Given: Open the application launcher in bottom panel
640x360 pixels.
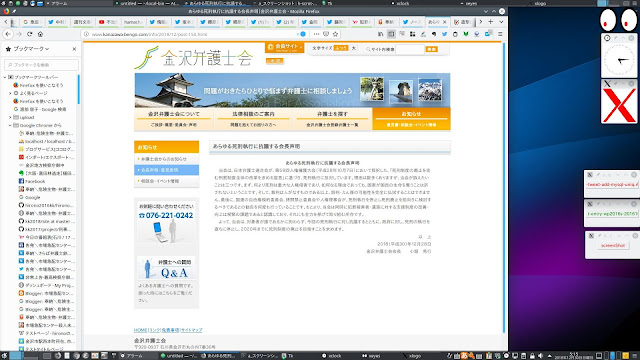Looking at the screenshot, I should tap(4, 356).
